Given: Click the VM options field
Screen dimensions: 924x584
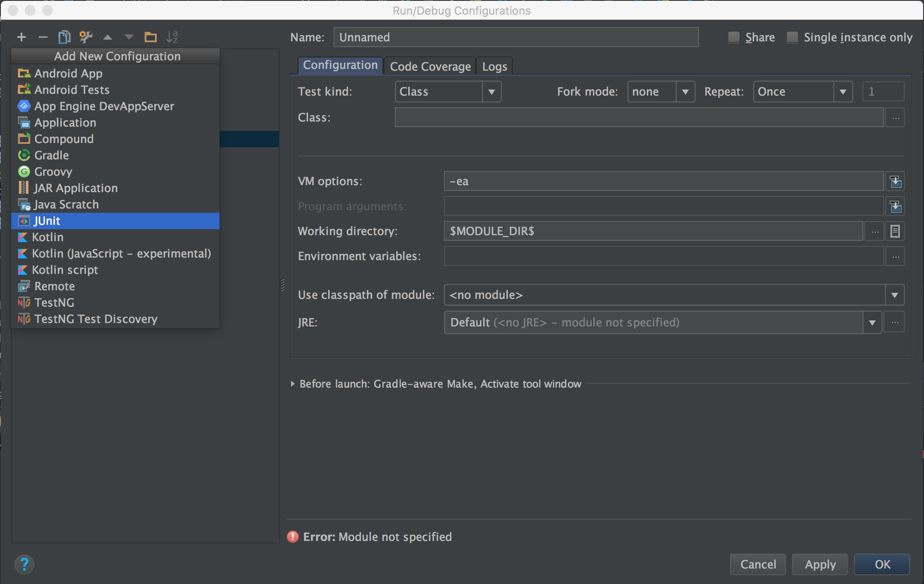Looking at the screenshot, I should 664,181.
